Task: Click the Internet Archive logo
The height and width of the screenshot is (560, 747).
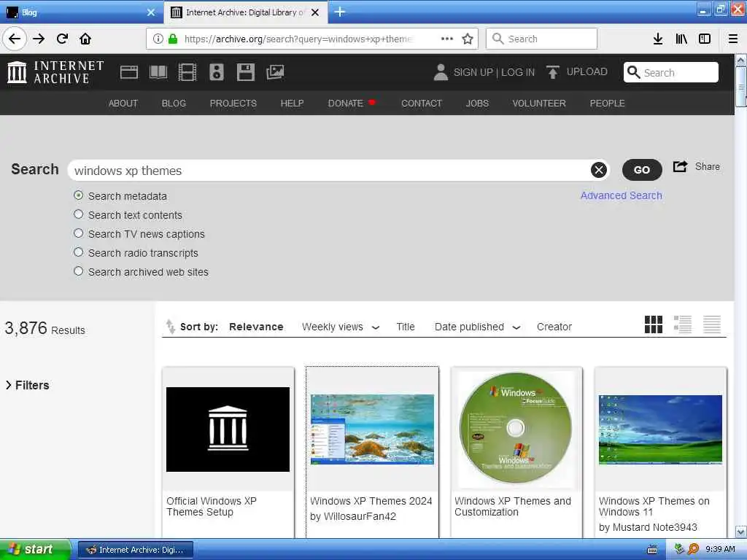Action: click(x=55, y=72)
